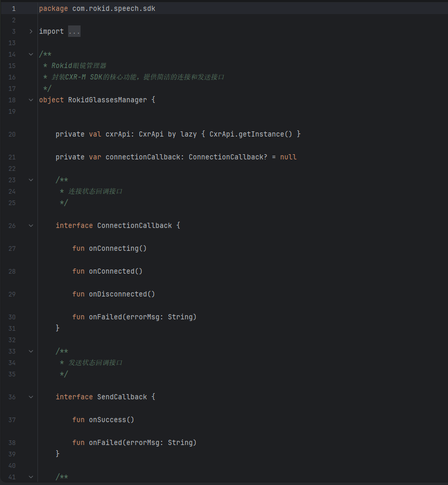The height and width of the screenshot is (485, 448).
Task: Collapse the comment starting at line 41
Action: [31, 477]
